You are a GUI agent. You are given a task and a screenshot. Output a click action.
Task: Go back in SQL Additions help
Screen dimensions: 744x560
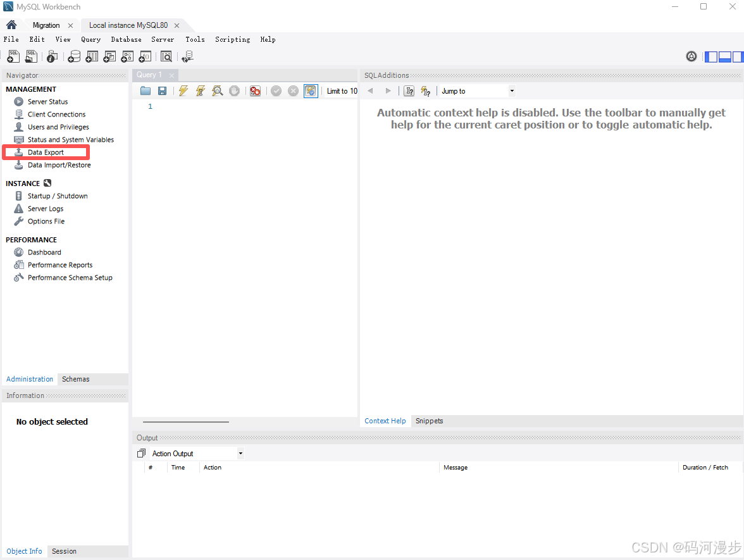point(371,90)
